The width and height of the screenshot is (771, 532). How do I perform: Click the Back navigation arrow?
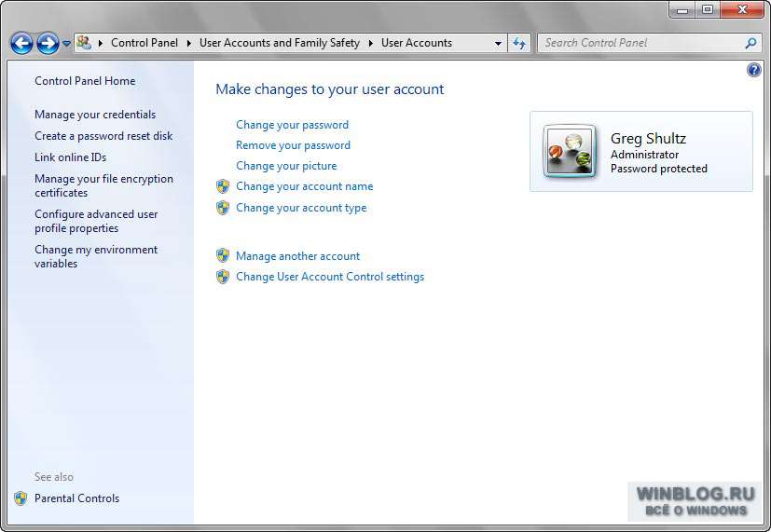tap(22, 43)
